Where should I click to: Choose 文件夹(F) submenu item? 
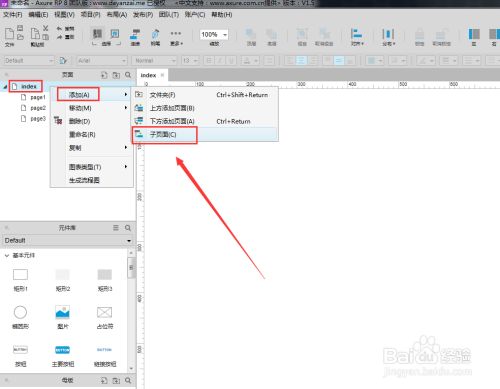click(205, 95)
